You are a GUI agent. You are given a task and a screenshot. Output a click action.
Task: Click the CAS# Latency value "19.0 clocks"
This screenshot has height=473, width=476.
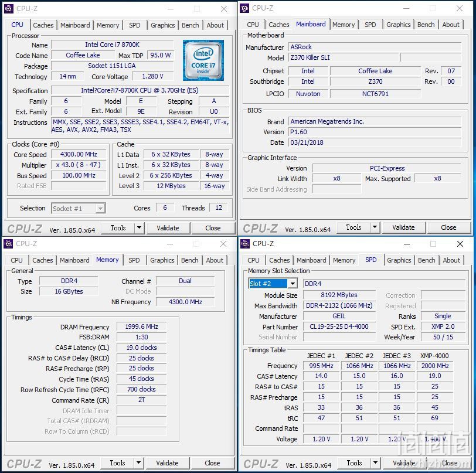coord(141,348)
